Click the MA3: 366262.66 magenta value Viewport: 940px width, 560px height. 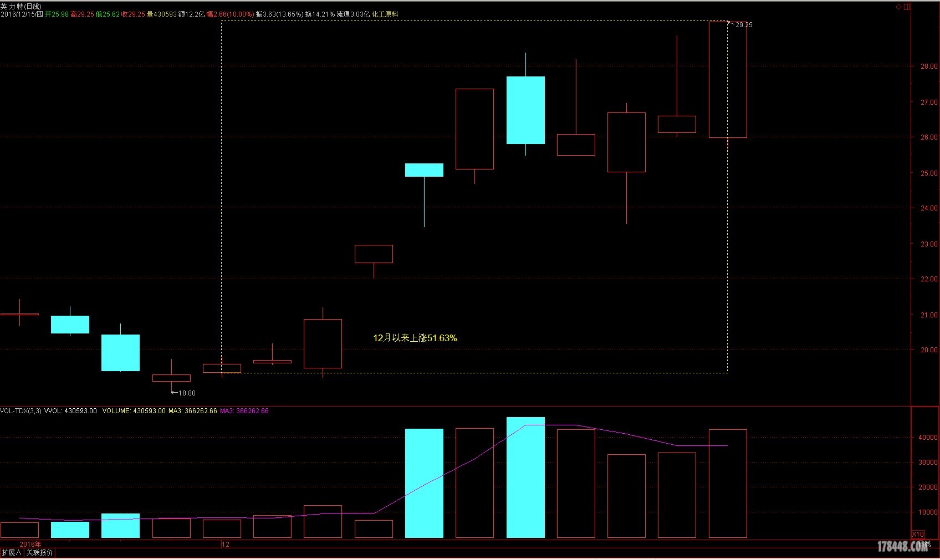point(244,411)
